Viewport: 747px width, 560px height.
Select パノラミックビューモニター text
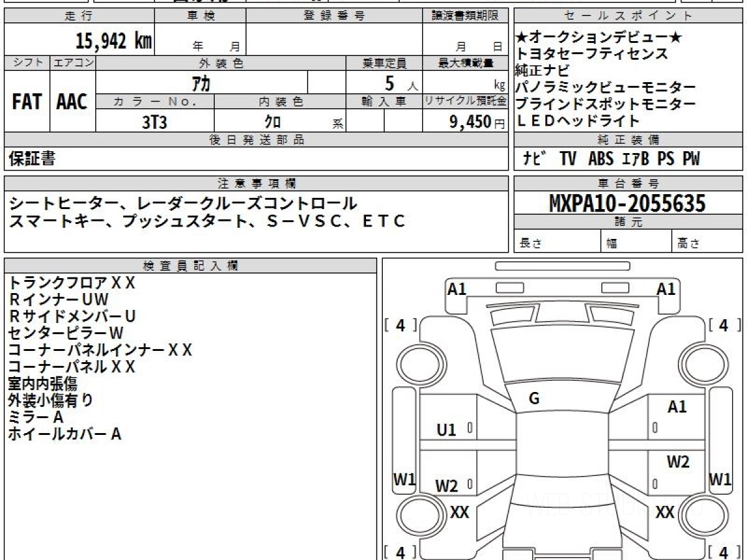pos(606,87)
